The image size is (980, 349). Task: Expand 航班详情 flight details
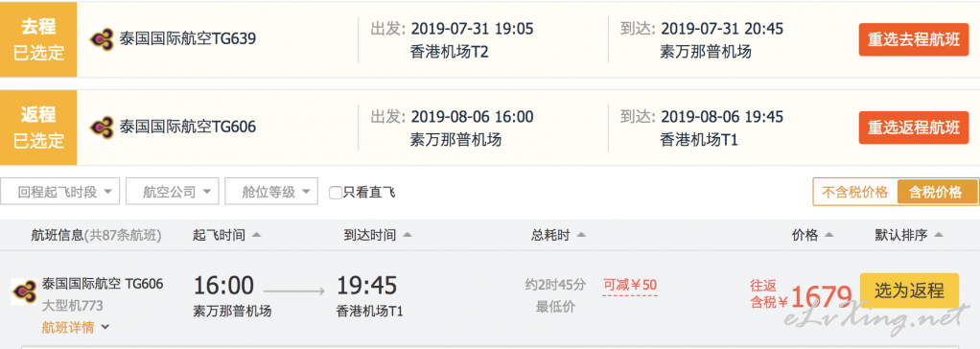(x=76, y=327)
